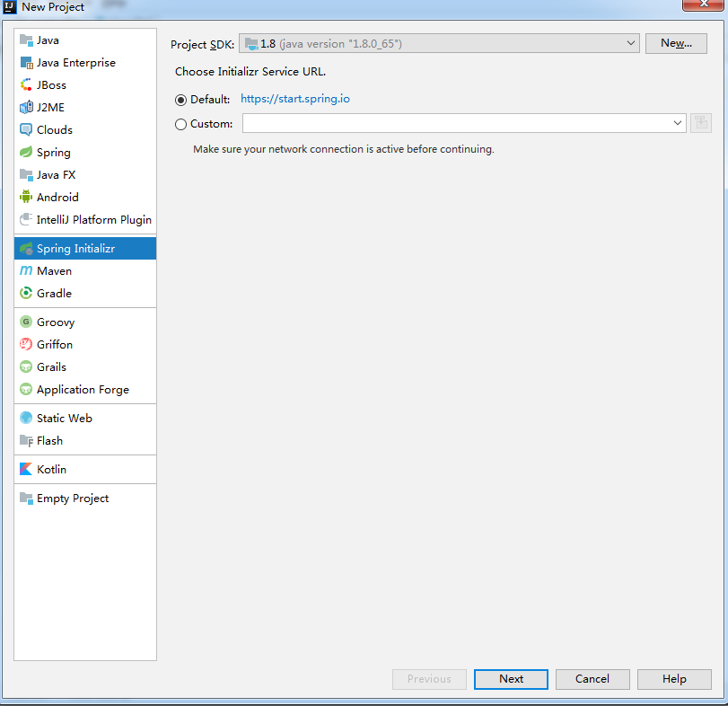Click the IntelliJ logo in title bar

coord(10,7)
